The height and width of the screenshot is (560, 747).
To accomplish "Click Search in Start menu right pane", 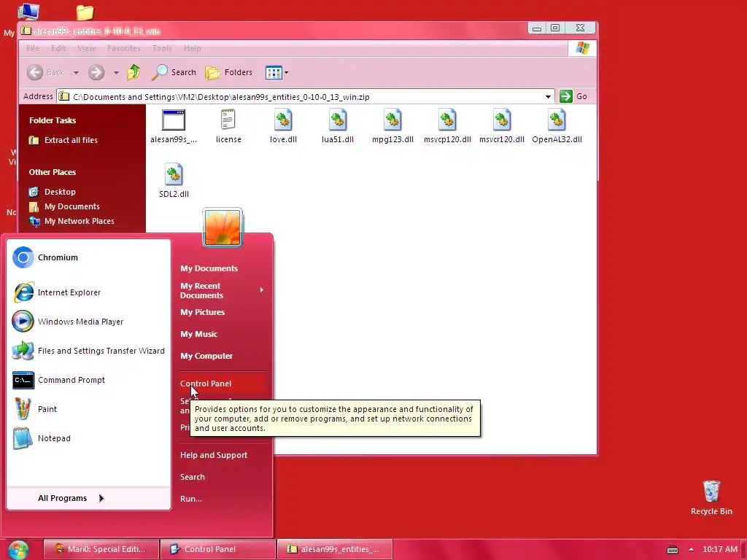I will pyautogui.click(x=193, y=477).
